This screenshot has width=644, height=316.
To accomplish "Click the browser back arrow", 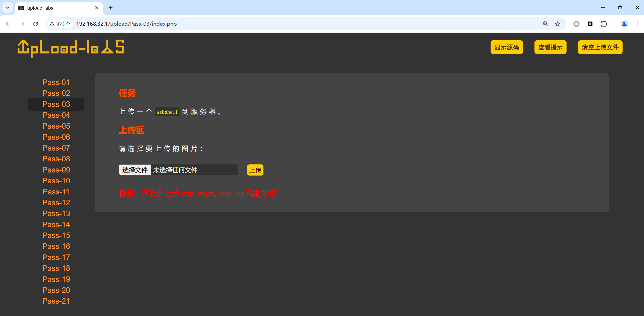I will [8, 24].
